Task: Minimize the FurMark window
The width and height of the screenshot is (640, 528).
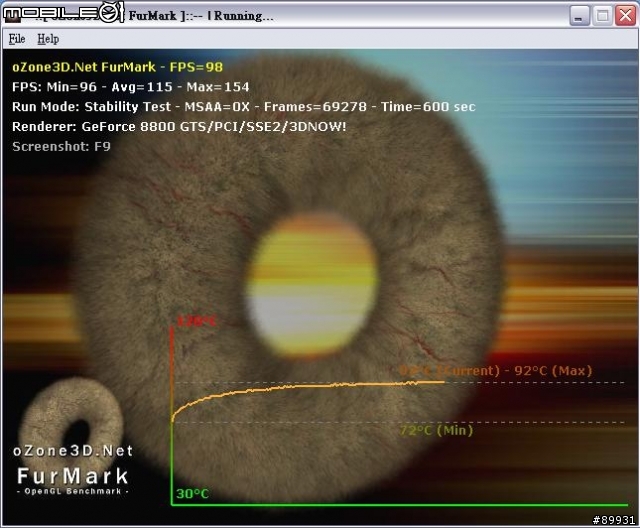Action: (579, 16)
